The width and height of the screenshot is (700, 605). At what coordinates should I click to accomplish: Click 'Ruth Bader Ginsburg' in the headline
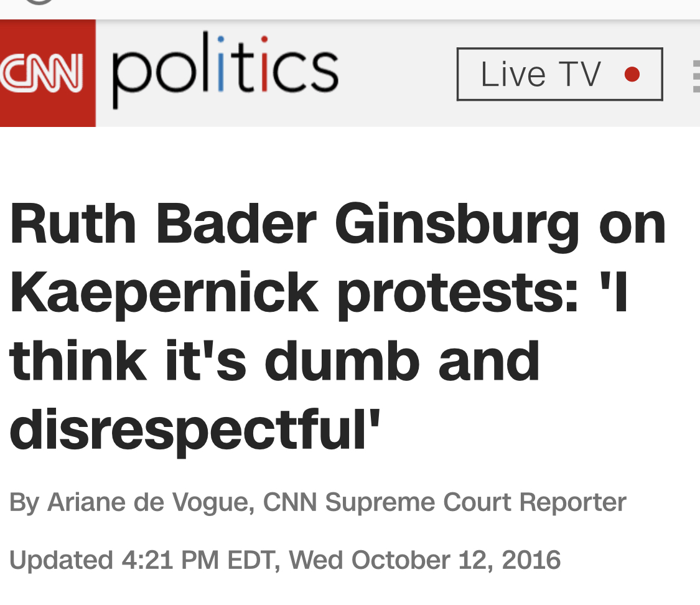point(294,225)
